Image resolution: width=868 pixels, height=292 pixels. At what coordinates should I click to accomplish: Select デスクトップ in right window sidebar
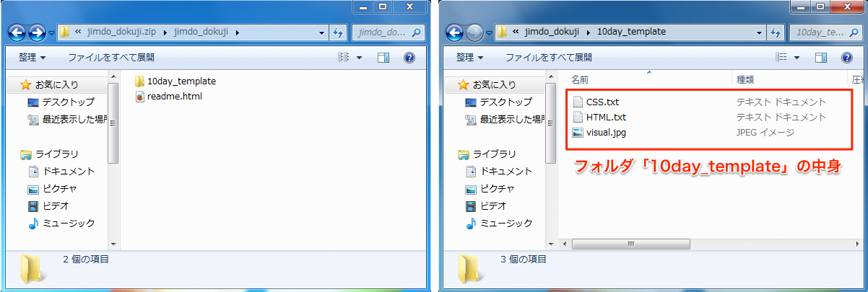point(498,102)
